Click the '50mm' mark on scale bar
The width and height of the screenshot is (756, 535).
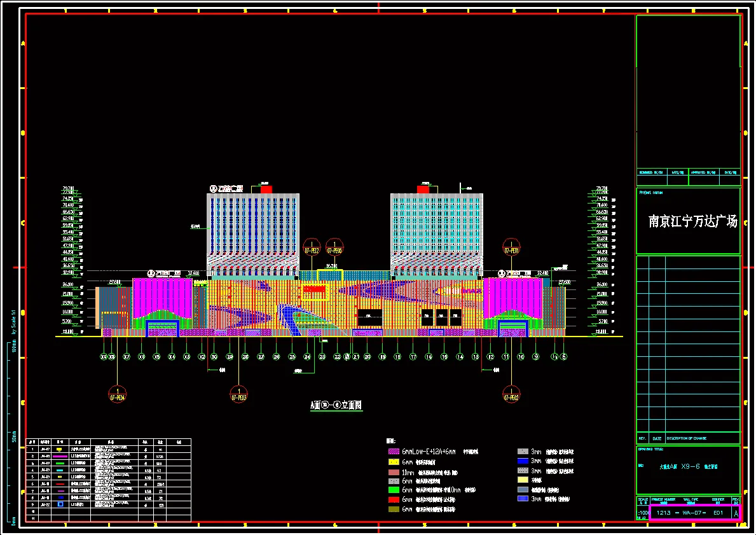14,436
